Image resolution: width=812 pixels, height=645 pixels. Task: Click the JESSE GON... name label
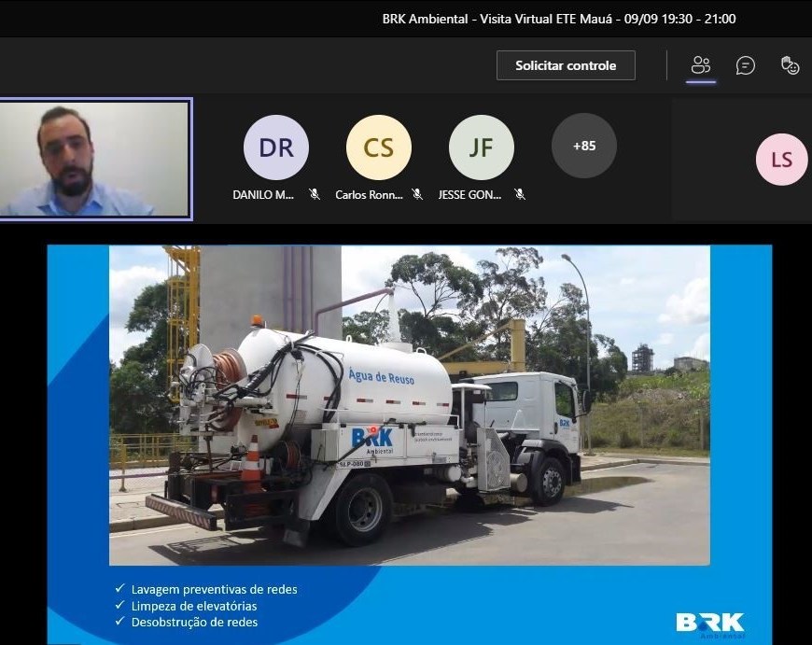469,195
